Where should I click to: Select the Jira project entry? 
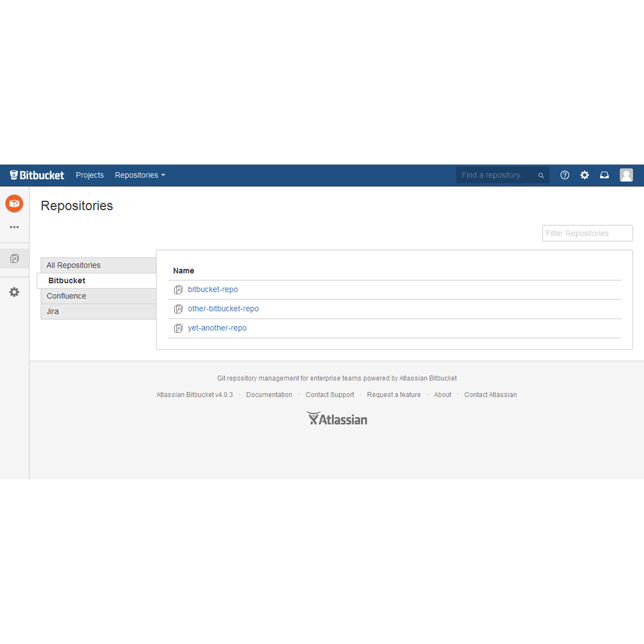(x=52, y=311)
